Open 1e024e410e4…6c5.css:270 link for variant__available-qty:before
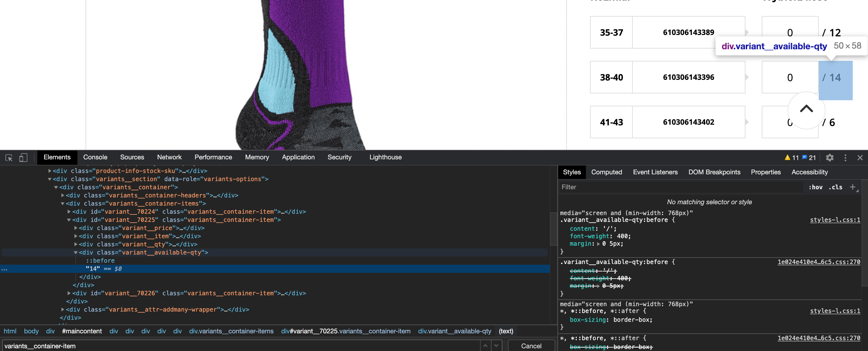 click(819, 262)
